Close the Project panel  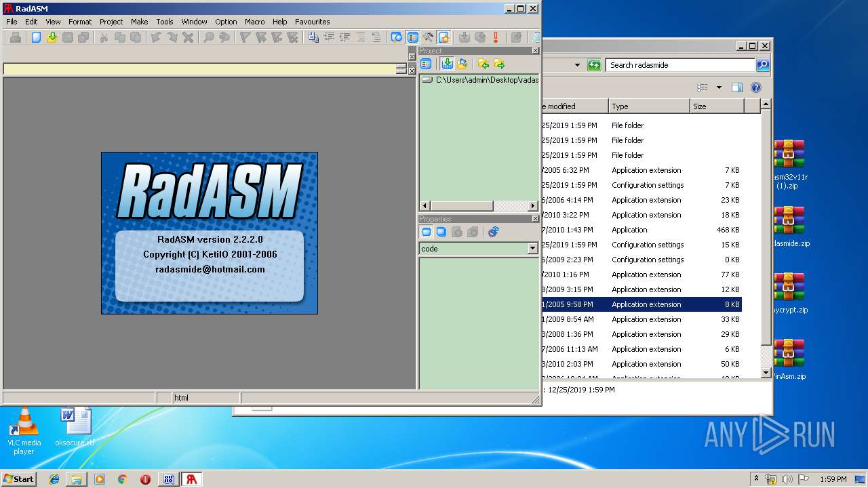point(535,51)
